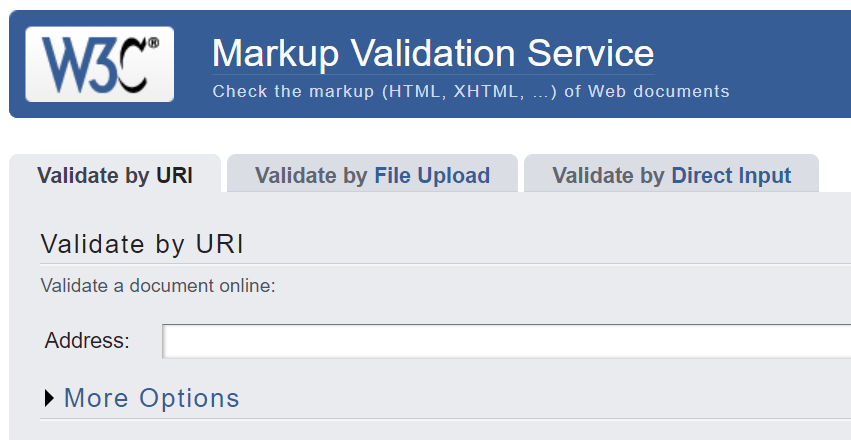Focus the Address input field
Screen dimensions: 851x440
(x=506, y=341)
